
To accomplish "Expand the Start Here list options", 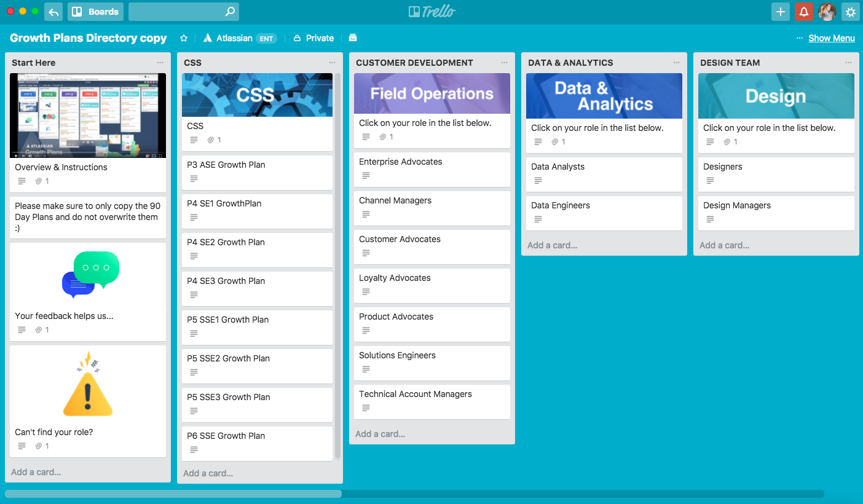I will coord(160,62).
